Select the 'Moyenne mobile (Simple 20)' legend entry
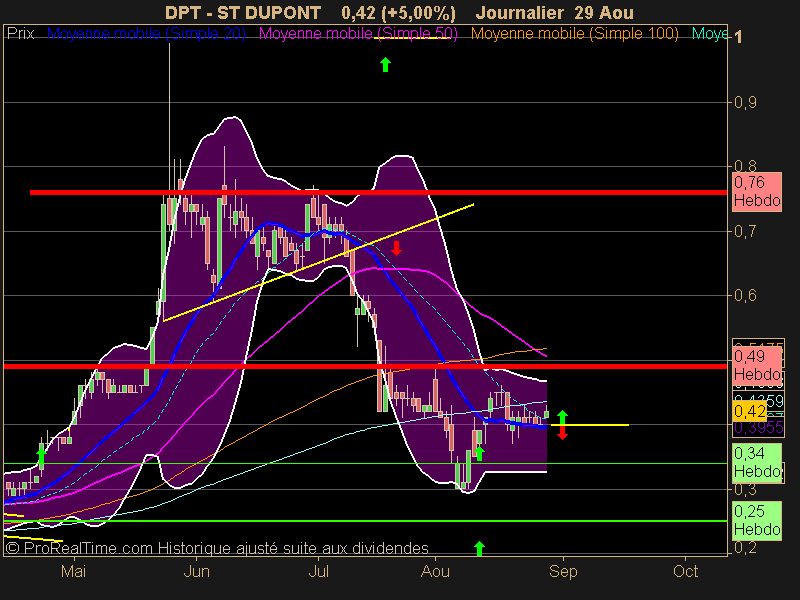800x600 pixels. click(x=146, y=34)
